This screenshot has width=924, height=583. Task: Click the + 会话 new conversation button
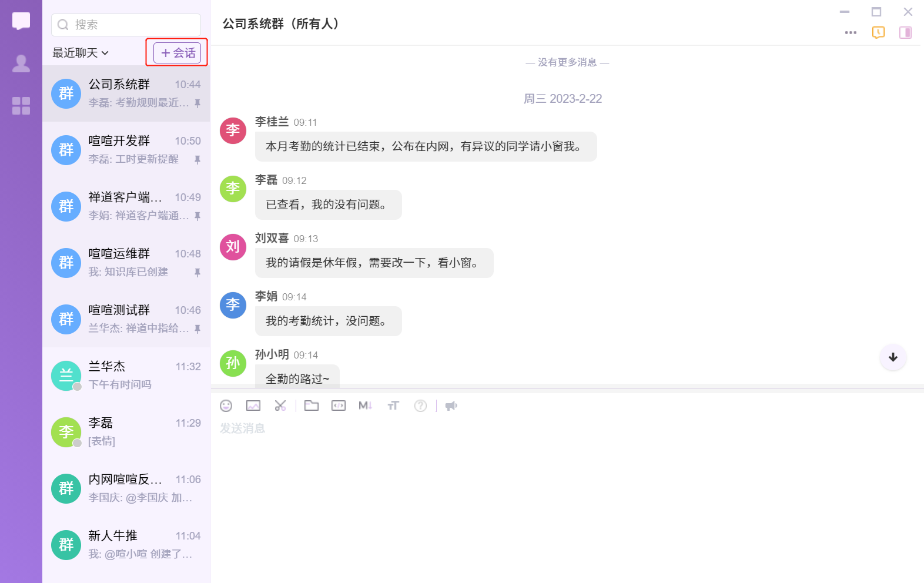click(x=178, y=53)
